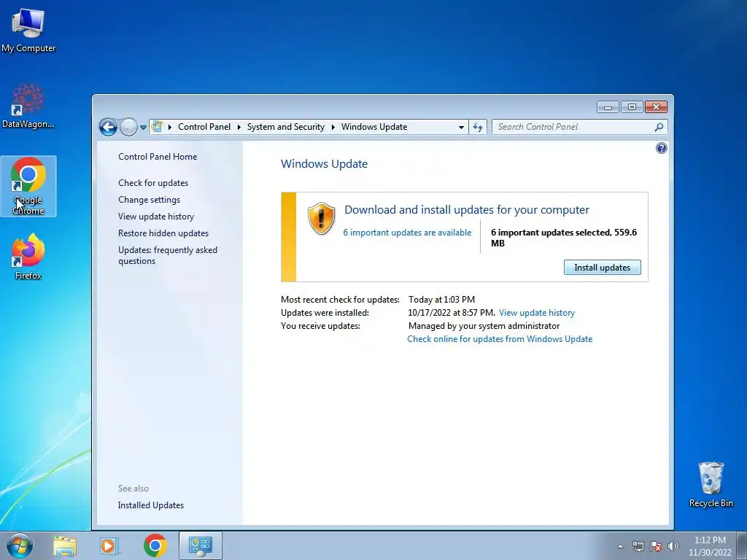Click the Windows Update breadcrumb
Image resolution: width=747 pixels, height=560 pixels.
tap(374, 127)
